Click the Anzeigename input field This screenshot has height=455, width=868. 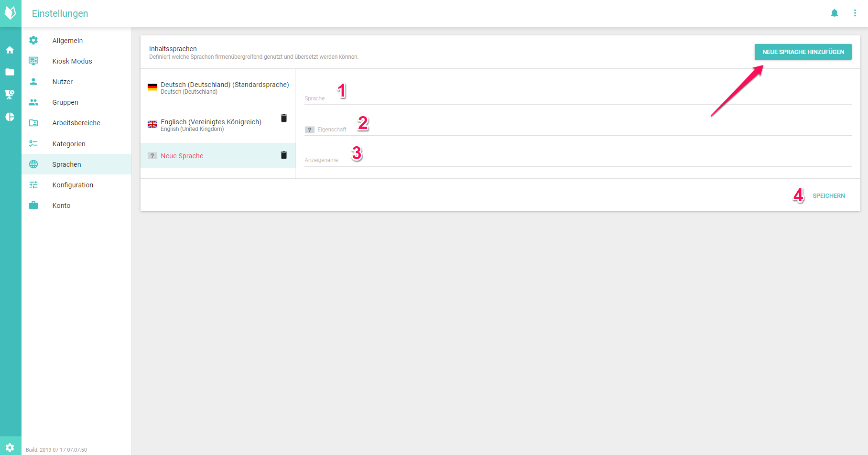click(x=577, y=160)
